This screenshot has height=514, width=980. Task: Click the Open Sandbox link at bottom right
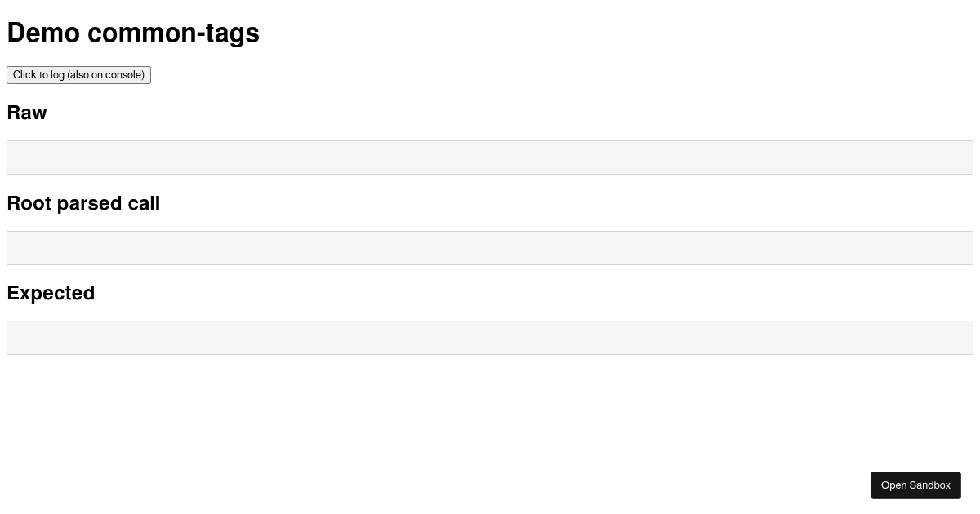tap(915, 485)
